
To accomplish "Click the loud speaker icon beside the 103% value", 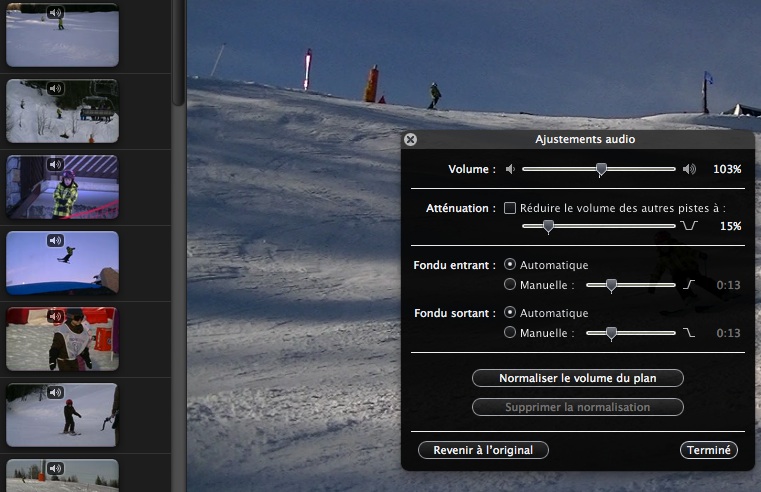I will [x=689, y=169].
